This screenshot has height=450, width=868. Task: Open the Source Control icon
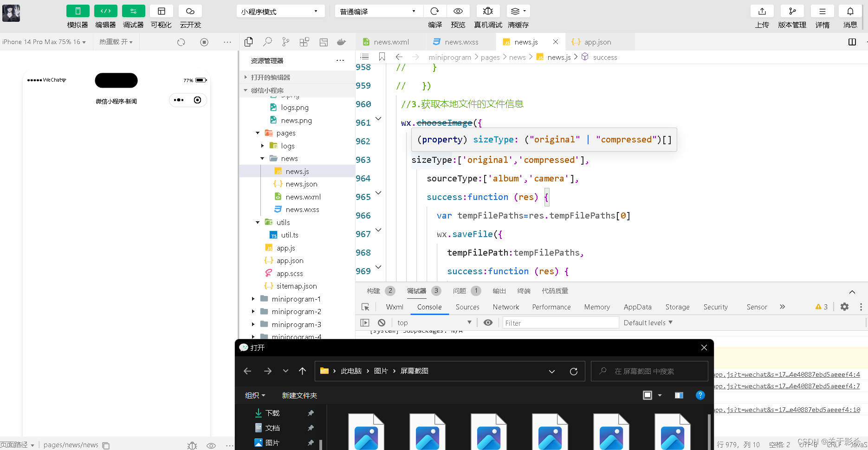(285, 42)
